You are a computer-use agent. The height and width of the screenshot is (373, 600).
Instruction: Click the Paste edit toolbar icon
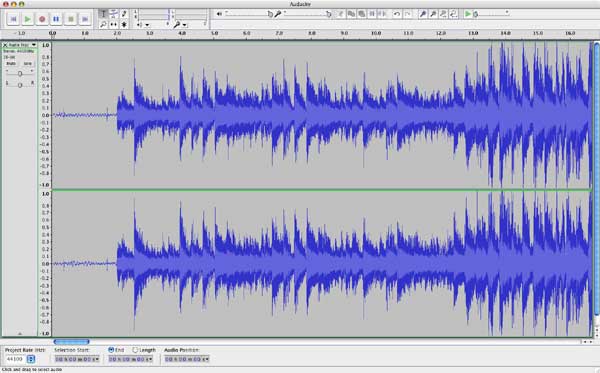[x=361, y=14]
